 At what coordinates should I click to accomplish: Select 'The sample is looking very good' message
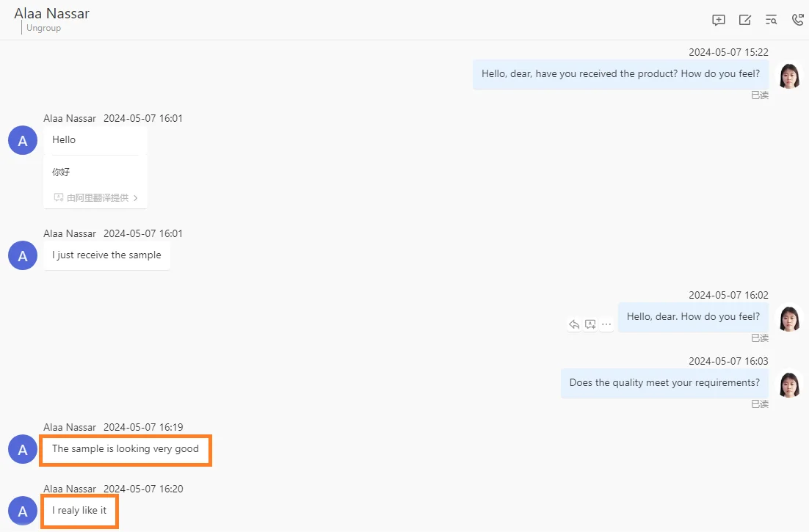click(126, 449)
